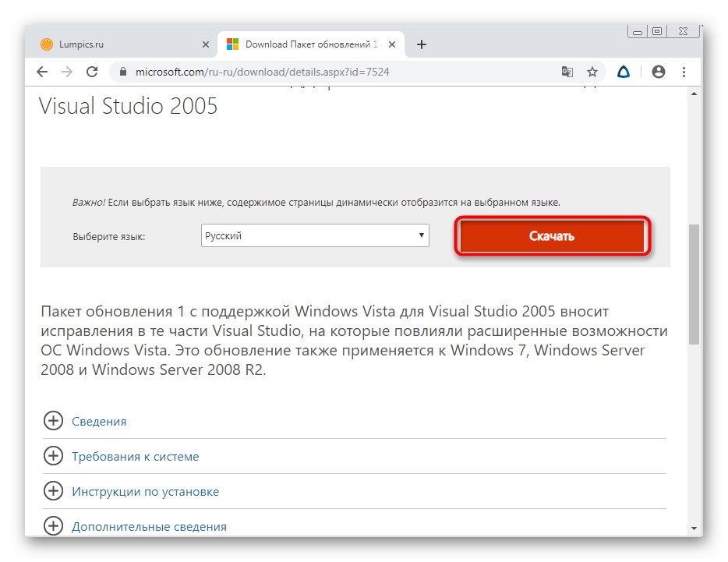This screenshot has height=562, width=728.
Task: Reload the page with refresh icon
Action: [92, 72]
